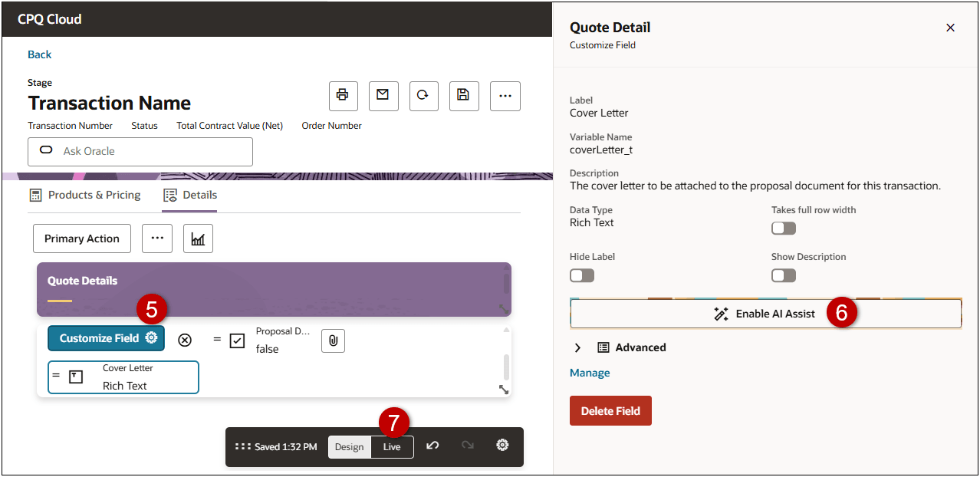Click the Order Number label
This screenshot has height=477, width=980.
332,126
